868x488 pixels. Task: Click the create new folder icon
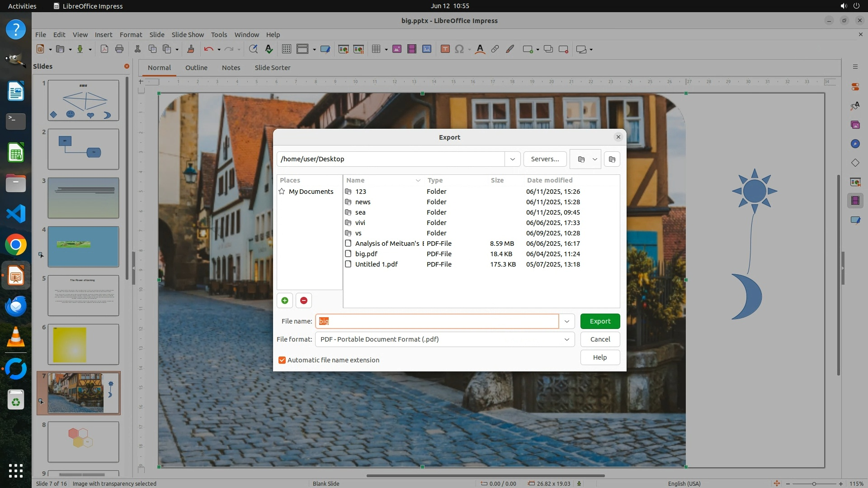coord(612,159)
